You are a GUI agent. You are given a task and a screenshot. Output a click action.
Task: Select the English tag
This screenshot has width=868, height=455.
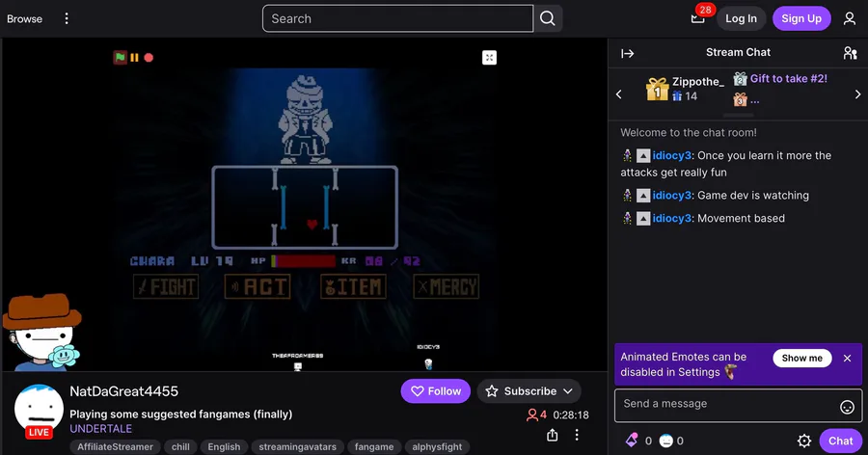point(224,446)
